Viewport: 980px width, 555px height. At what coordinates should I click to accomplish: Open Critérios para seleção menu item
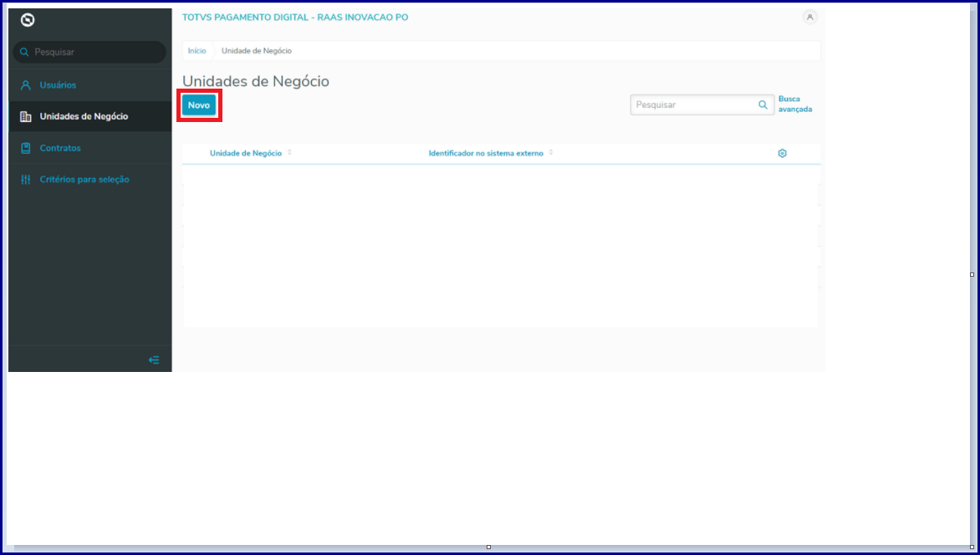90,180
